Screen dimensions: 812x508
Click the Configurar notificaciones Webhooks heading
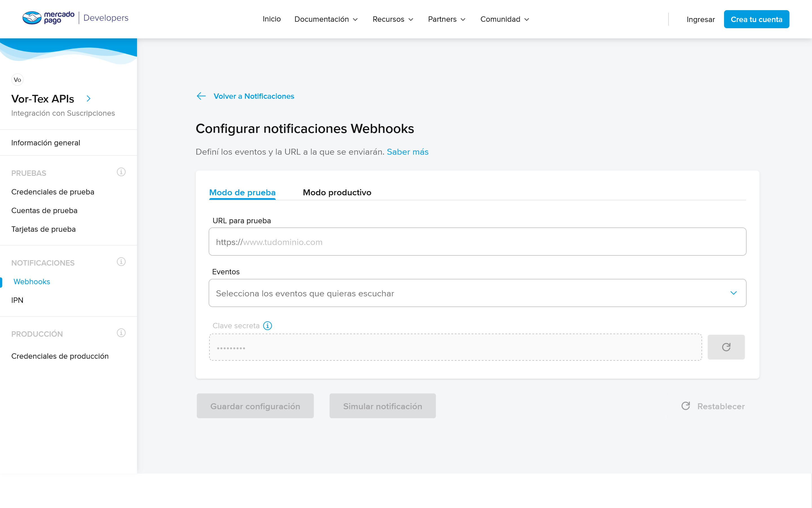[x=305, y=129]
